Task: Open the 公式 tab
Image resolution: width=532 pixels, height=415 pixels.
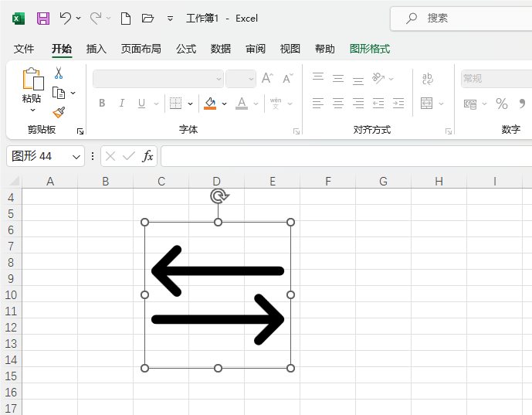Action: point(186,49)
